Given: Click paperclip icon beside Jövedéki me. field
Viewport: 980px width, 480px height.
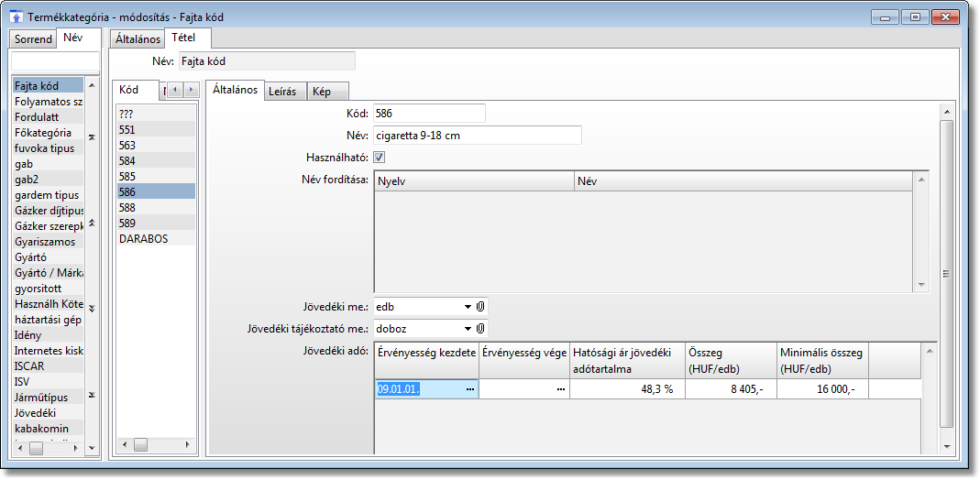Looking at the screenshot, I should pos(480,307).
